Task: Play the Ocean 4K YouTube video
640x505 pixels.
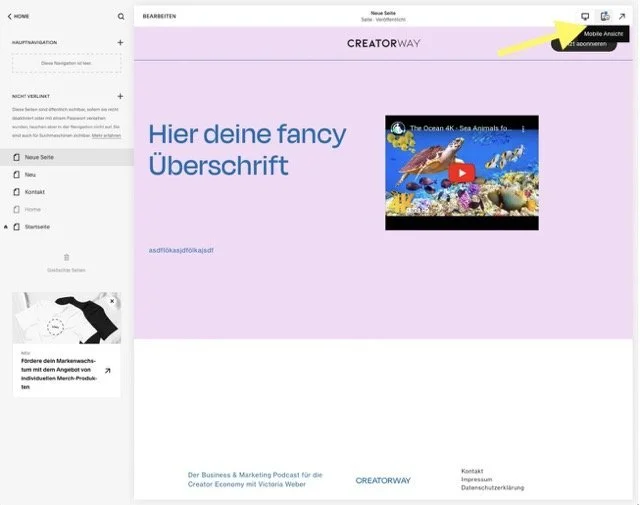Action: tap(462, 173)
